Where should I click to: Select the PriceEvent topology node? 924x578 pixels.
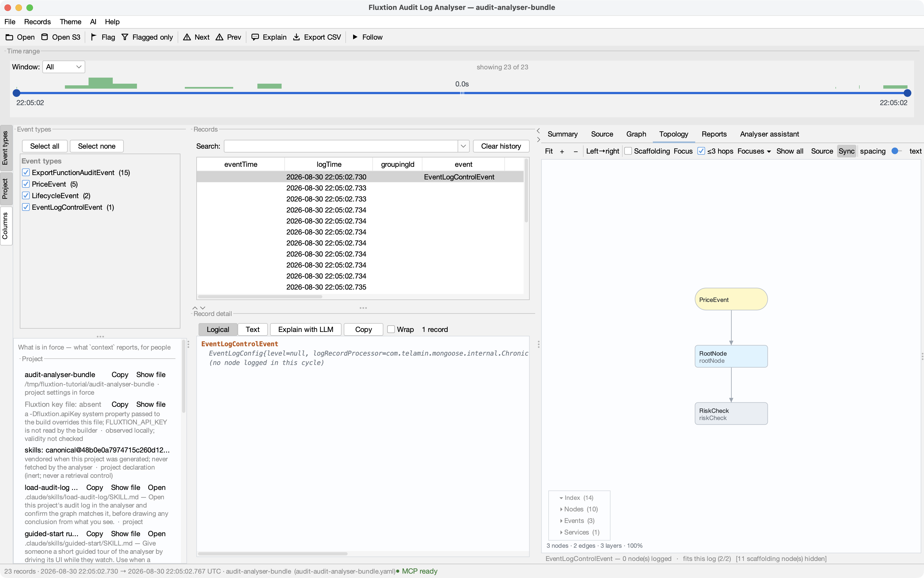tap(731, 299)
